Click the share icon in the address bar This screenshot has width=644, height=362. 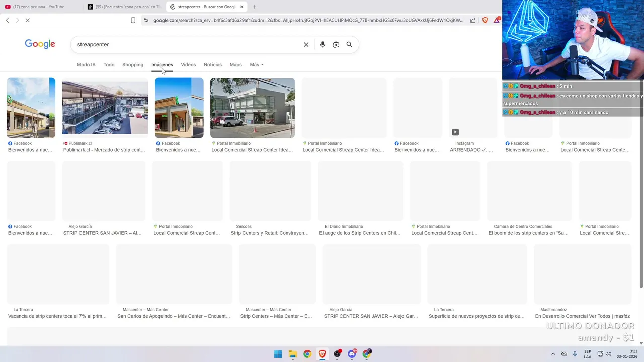[473, 20]
